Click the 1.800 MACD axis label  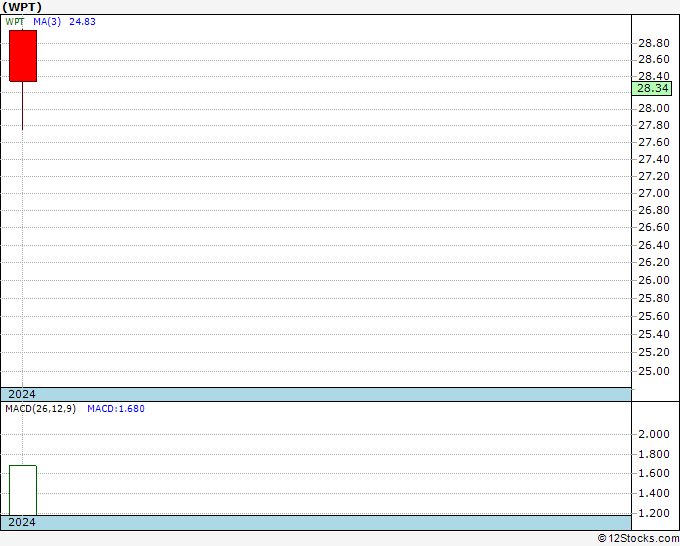654,454
